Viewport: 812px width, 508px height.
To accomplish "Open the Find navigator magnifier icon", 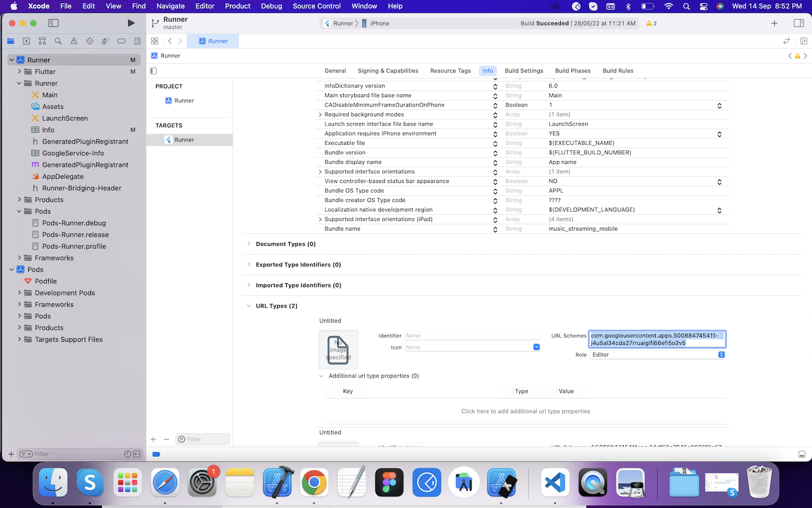I will pos(58,41).
